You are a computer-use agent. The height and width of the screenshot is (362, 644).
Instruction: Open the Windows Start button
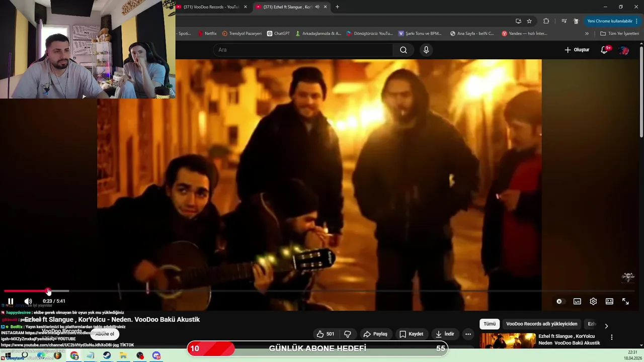pyautogui.click(x=8, y=355)
